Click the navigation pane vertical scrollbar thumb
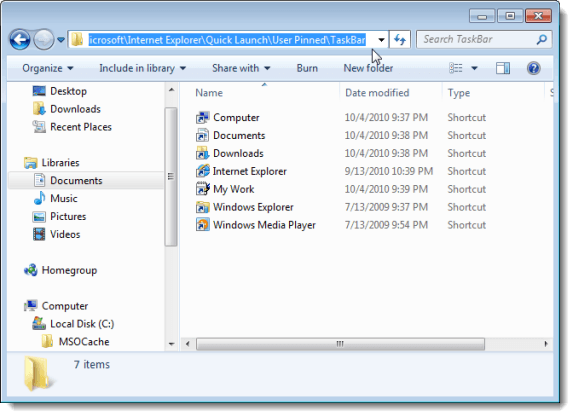This screenshot has height=418, width=575. click(x=171, y=177)
